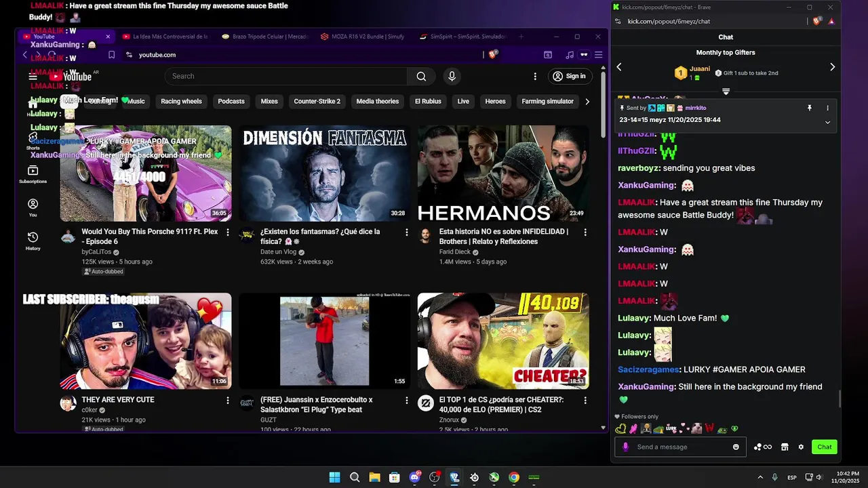Click the Send a message input
868x488 pixels.
(680, 447)
